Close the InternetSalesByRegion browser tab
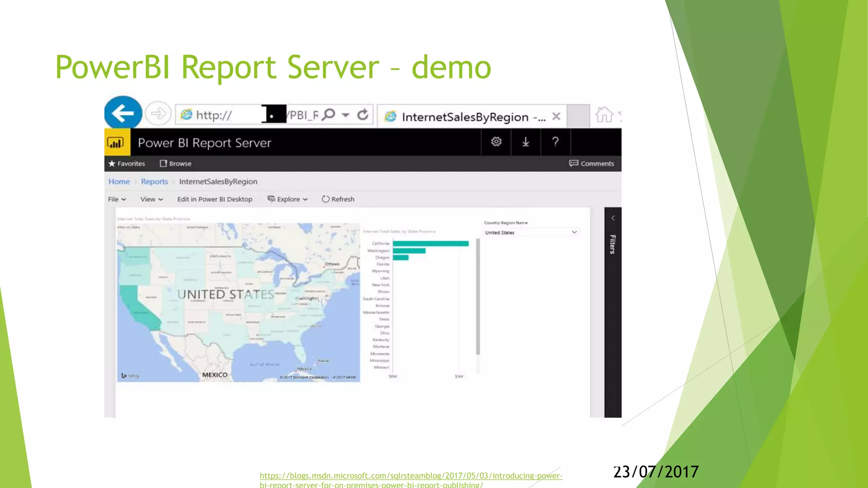This screenshot has width=868, height=488. (556, 116)
